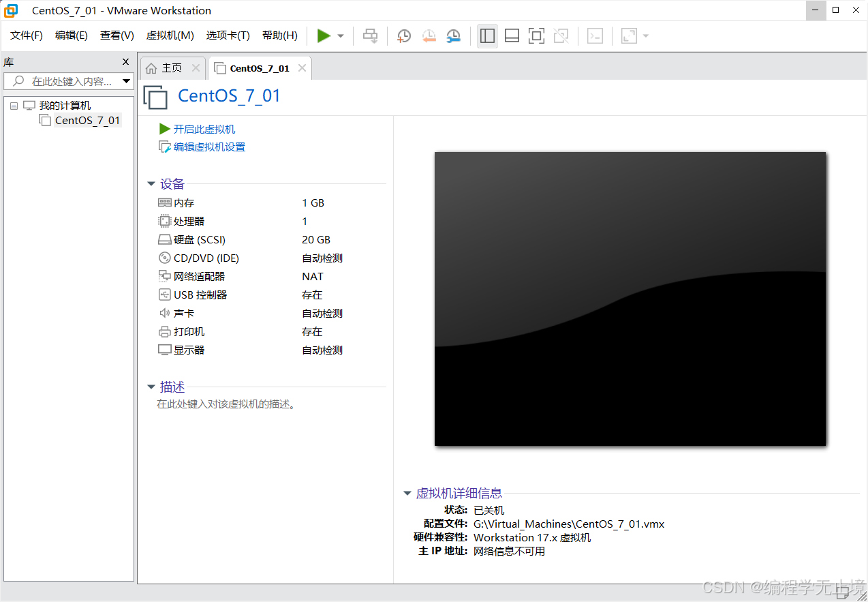The width and height of the screenshot is (868, 602).
Task: Open the 帮助(H) menu
Action: point(280,35)
